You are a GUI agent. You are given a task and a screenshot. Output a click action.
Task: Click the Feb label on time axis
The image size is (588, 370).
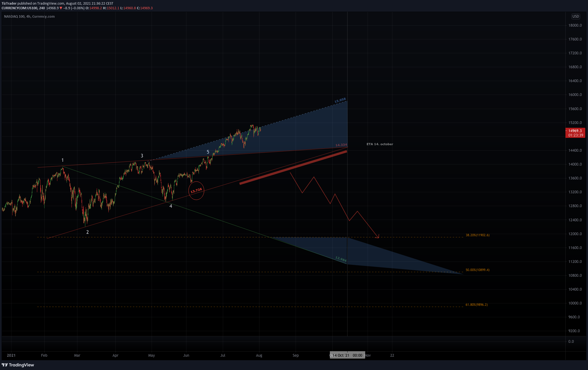tap(44, 355)
